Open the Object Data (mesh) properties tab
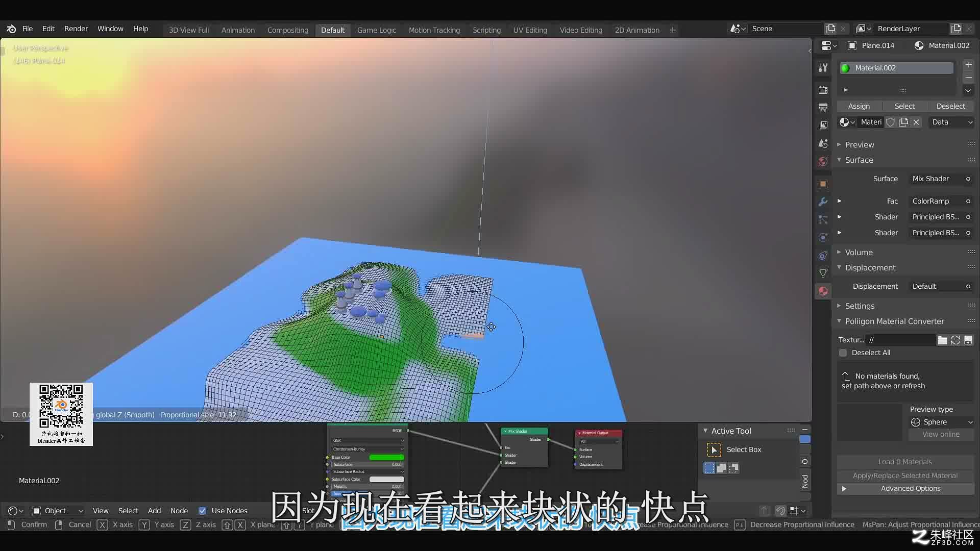The height and width of the screenshot is (551, 980). pos(823,273)
